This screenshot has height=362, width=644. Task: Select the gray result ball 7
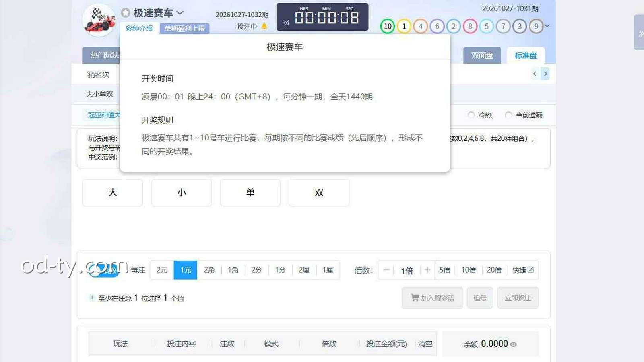point(503,26)
